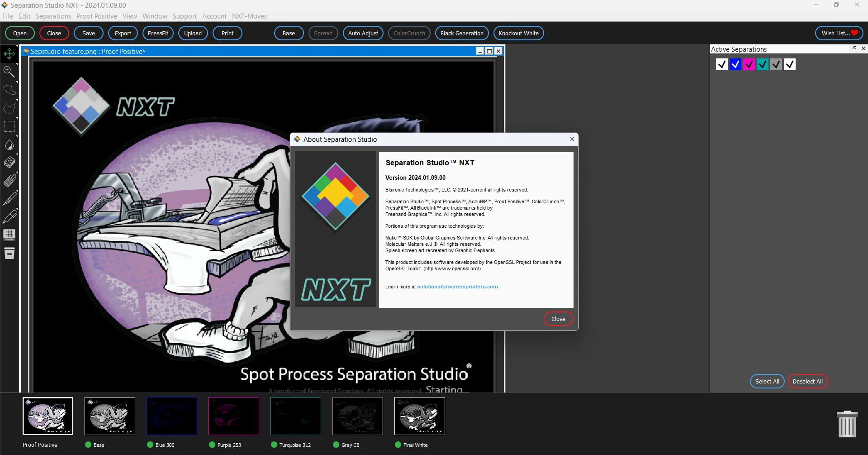Screen dimensions: 868x455
Task: Click the Print button
Action: point(228,33)
